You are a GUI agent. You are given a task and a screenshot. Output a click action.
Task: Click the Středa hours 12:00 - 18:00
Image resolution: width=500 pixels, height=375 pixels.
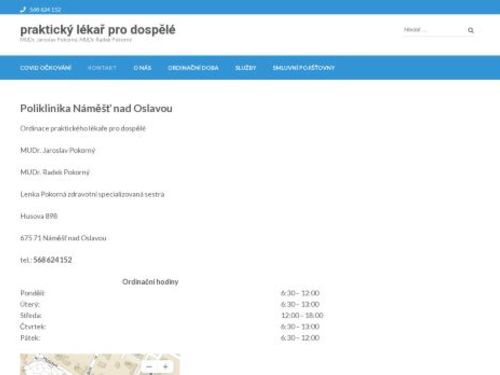[302, 315]
